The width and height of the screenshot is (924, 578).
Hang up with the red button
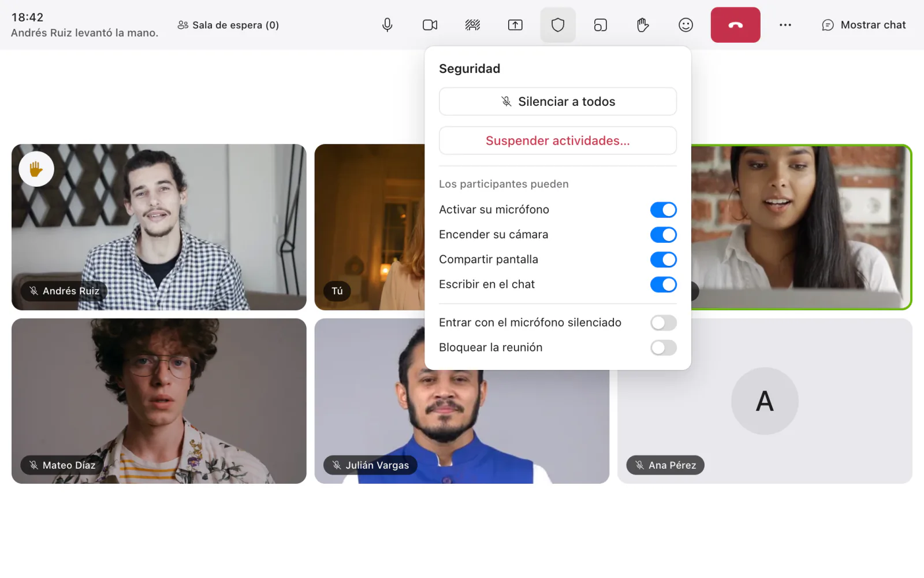click(x=735, y=25)
